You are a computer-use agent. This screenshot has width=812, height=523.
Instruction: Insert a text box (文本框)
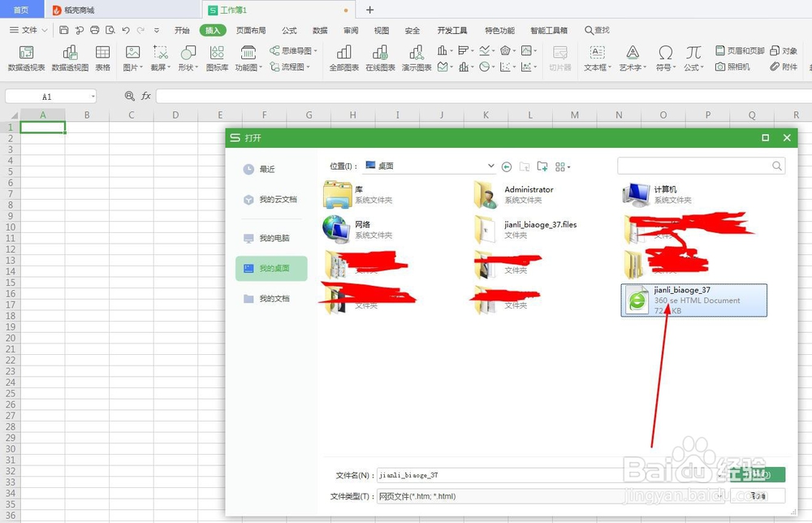click(598, 57)
